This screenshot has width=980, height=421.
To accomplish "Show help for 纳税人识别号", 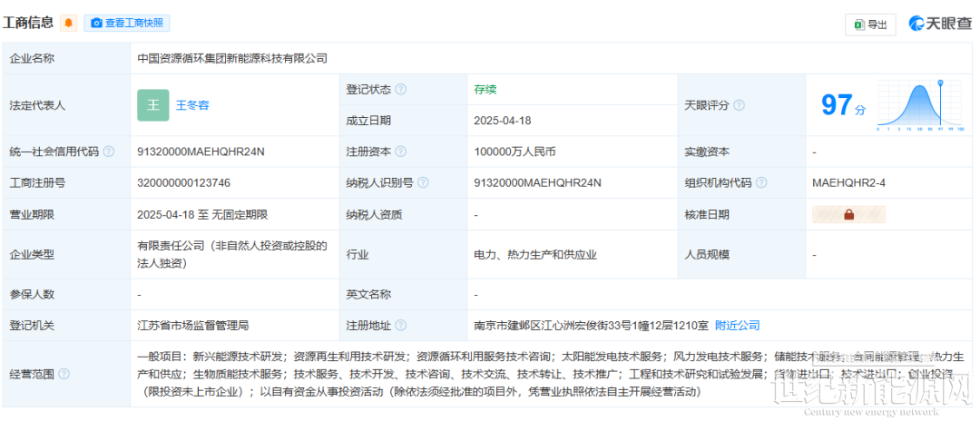I will pos(423,183).
